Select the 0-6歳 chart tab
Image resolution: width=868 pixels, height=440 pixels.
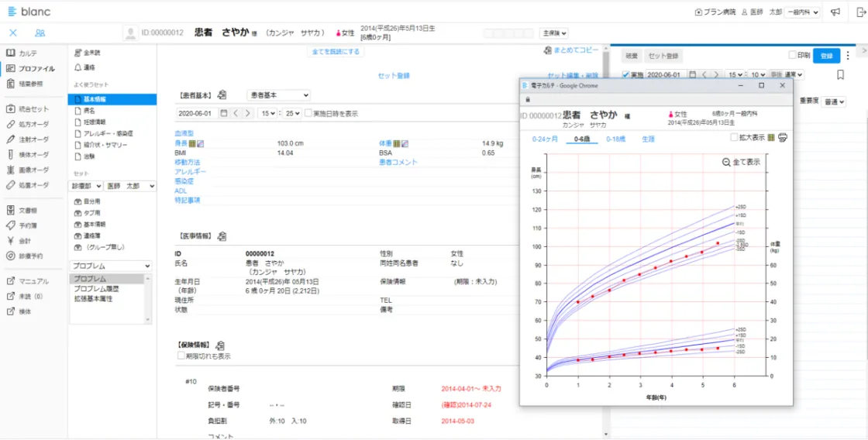(584, 139)
